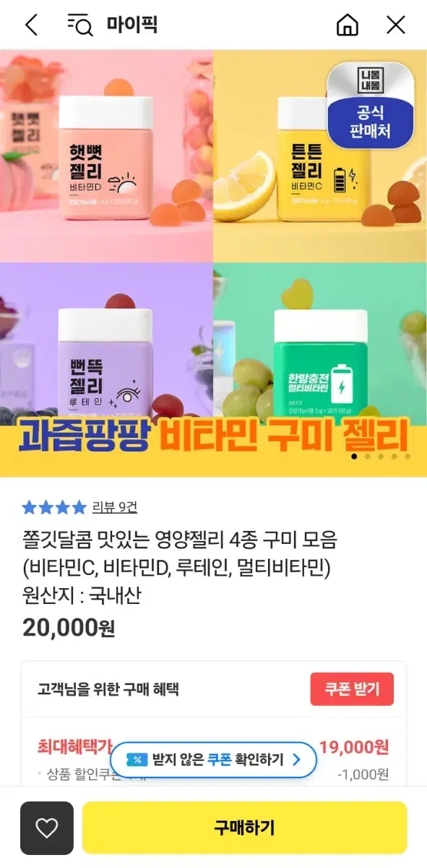Tap the back arrow icon
The image size is (427, 868).
[31, 25]
